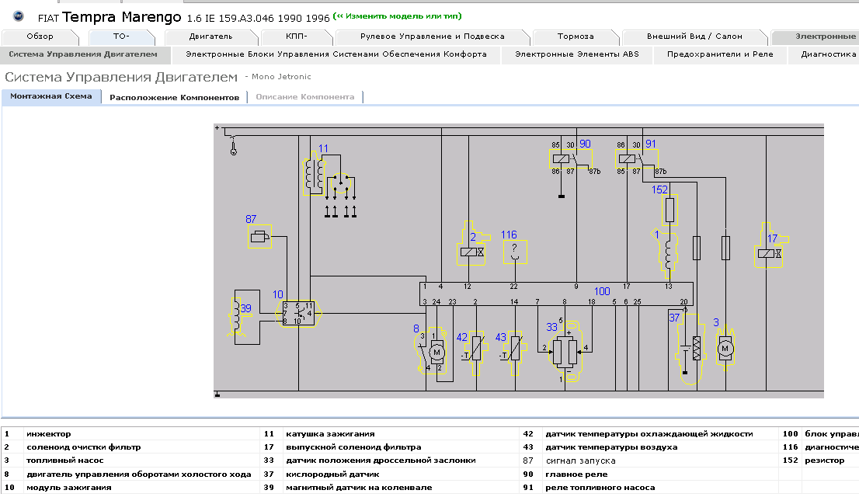
Task: Select Электронные Элементы ABS submenu
Action: tap(577, 55)
